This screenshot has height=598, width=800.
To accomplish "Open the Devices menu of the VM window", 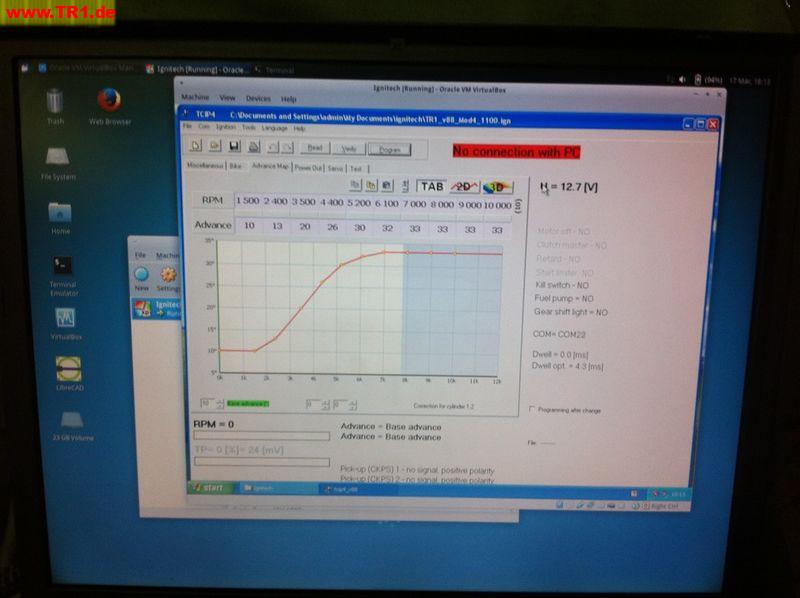I will [x=258, y=98].
